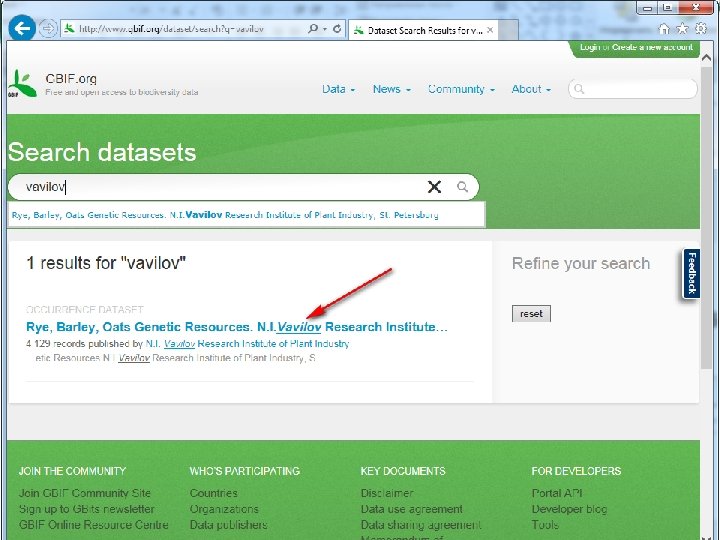
Task: Click the GBIF green leaf logo
Action: pyautogui.click(x=22, y=84)
